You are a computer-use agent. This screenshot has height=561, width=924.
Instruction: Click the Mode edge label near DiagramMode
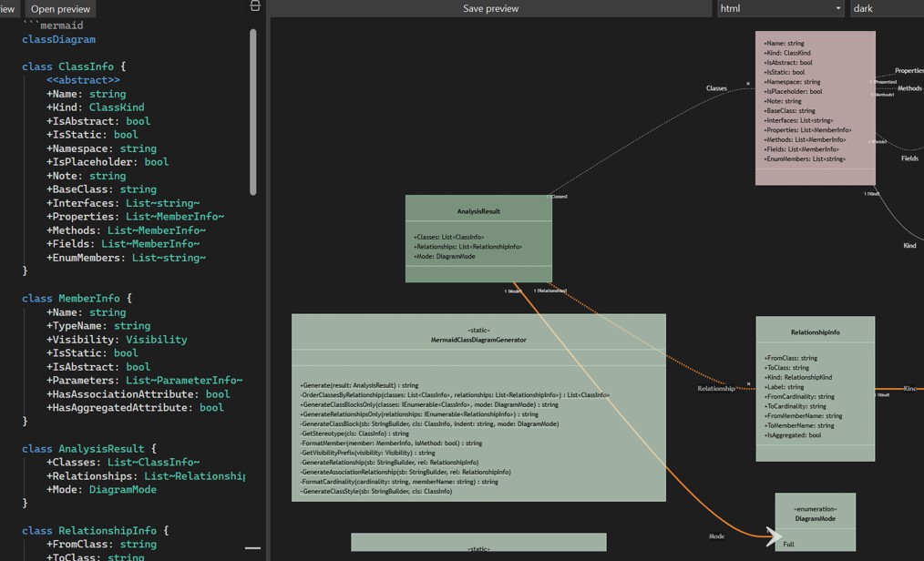pos(715,538)
